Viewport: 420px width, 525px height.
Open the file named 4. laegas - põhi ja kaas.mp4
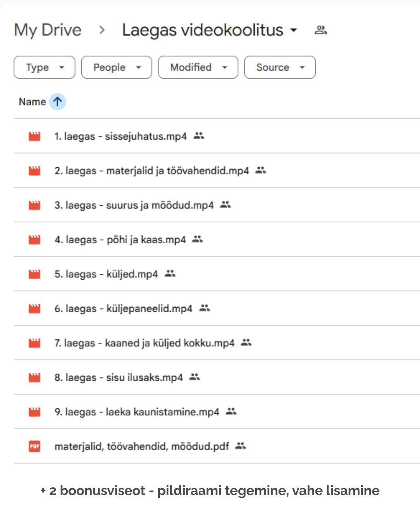120,240
